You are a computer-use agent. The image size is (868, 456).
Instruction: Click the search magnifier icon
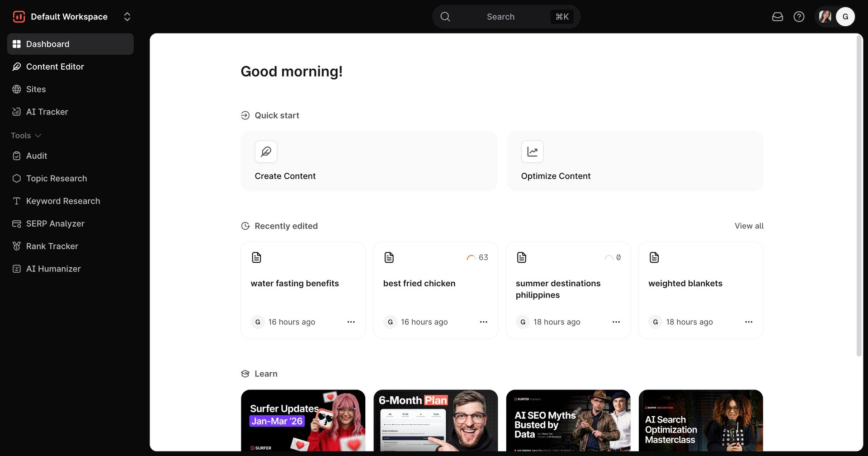(x=445, y=17)
